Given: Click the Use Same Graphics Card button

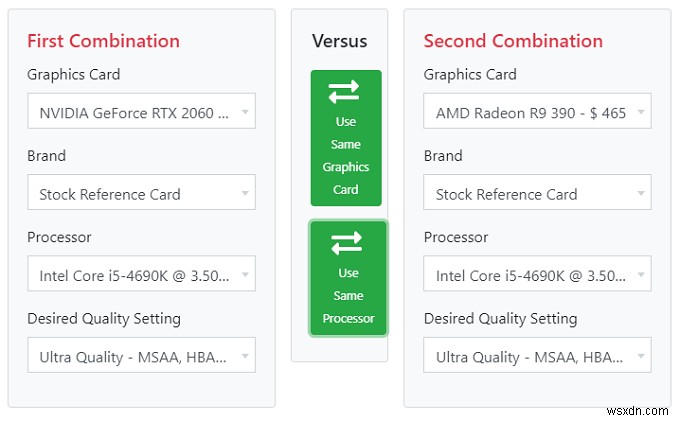Looking at the screenshot, I should (346, 138).
